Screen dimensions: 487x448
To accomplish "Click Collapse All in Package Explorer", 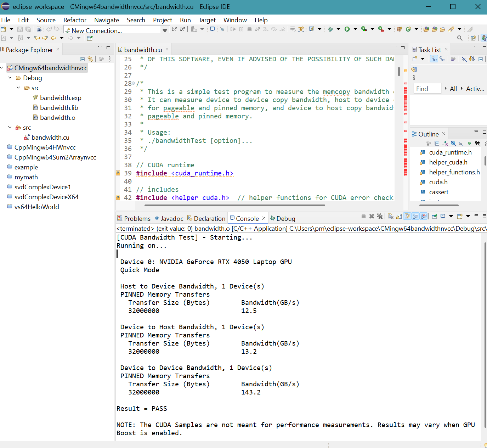I will coord(82,59).
